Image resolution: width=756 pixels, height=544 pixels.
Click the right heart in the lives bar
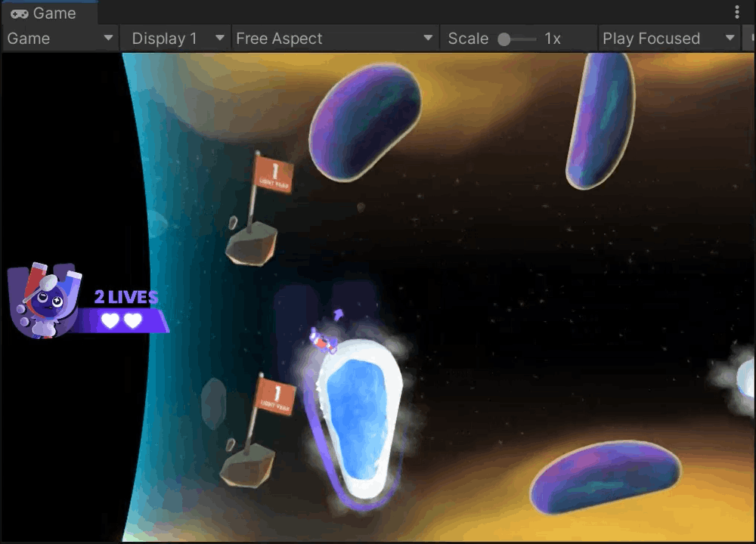(x=133, y=321)
